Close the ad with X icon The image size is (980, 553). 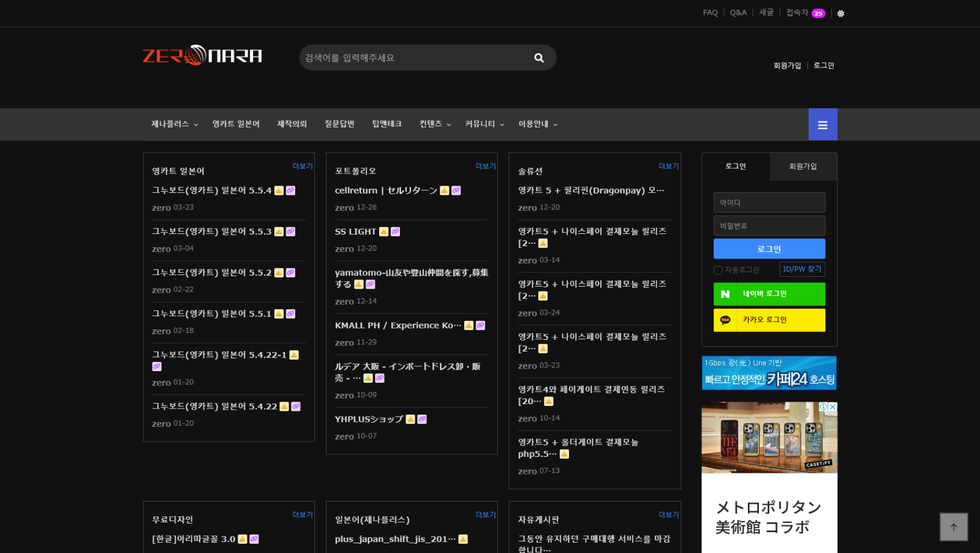[832, 407]
